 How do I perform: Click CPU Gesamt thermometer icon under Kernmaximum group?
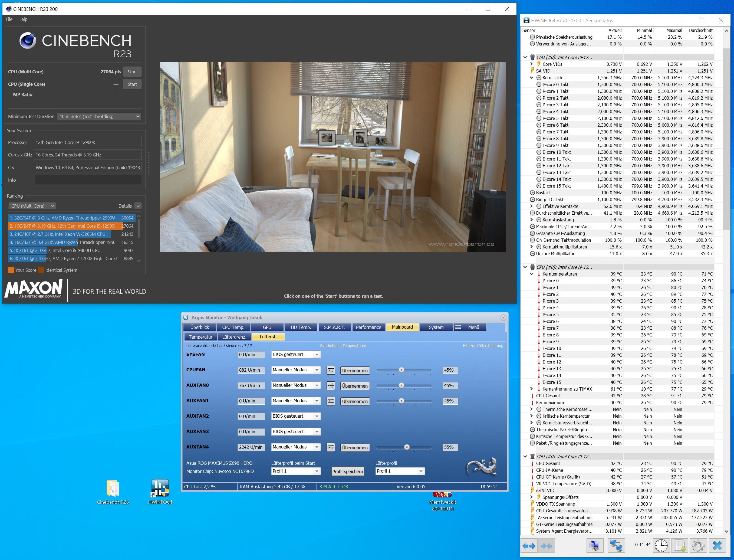coord(532,396)
